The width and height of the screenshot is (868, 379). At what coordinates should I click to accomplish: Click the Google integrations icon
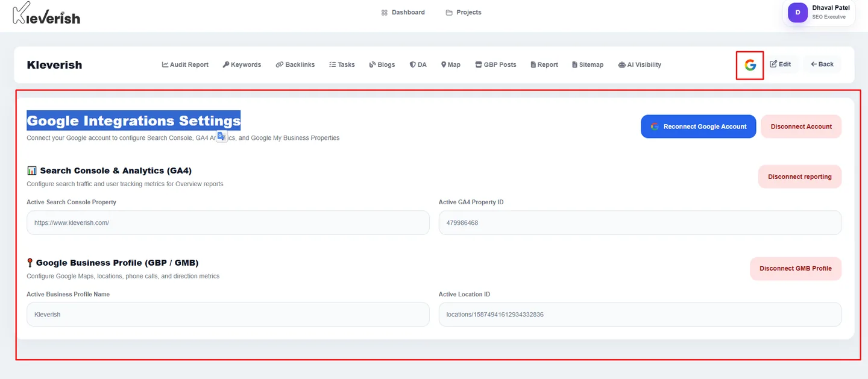[x=750, y=65]
